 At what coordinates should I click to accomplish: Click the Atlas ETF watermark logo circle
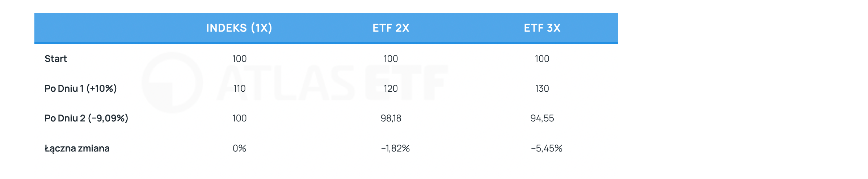(172, 83)
